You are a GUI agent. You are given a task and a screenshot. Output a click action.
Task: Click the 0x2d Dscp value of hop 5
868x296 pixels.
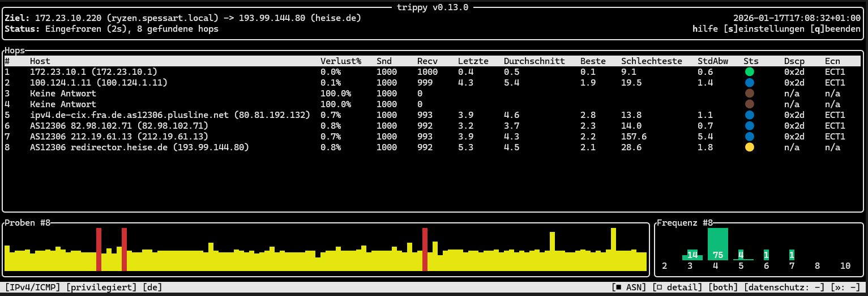click(x=794, y=115)
